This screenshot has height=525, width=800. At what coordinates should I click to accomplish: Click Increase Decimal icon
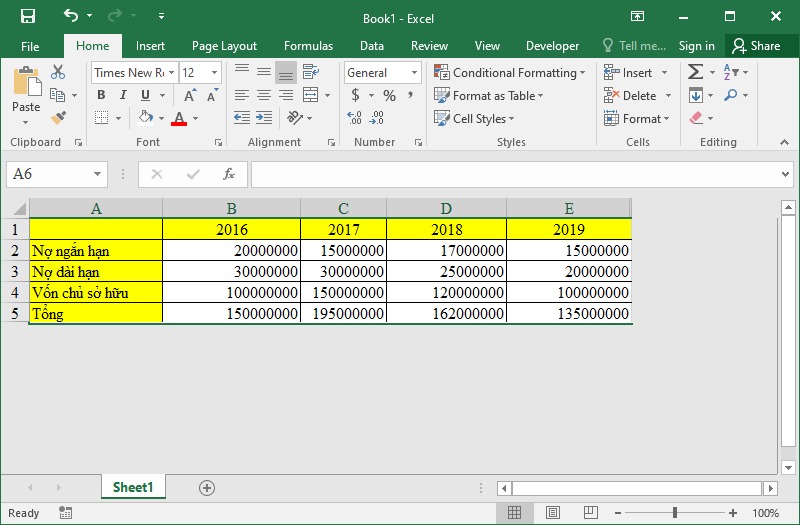point(354,118)
